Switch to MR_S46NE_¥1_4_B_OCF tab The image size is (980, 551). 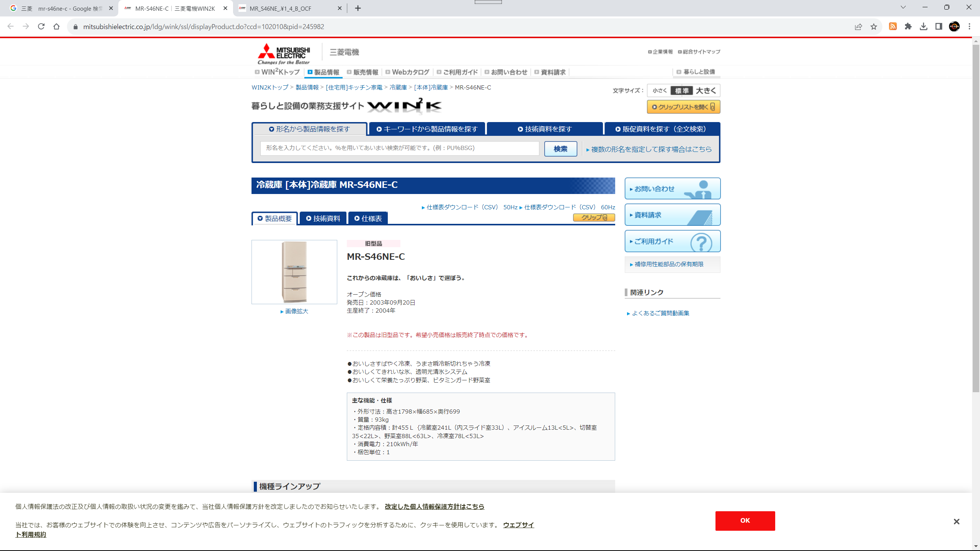click(289, 8)
